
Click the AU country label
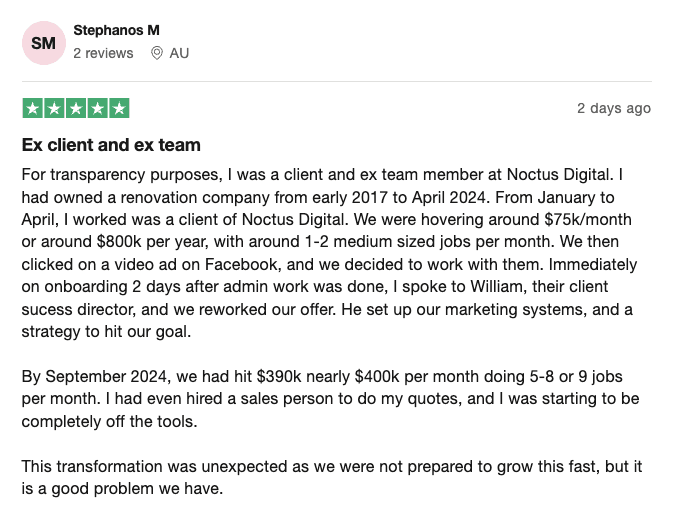point(179,53)
